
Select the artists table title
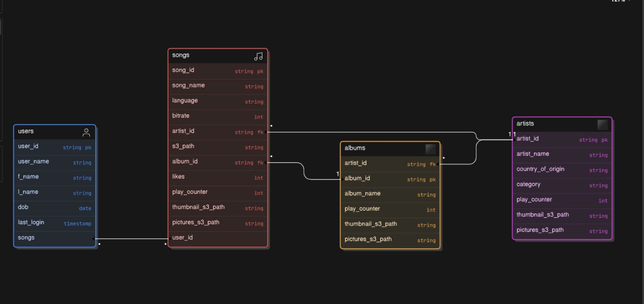525,124
